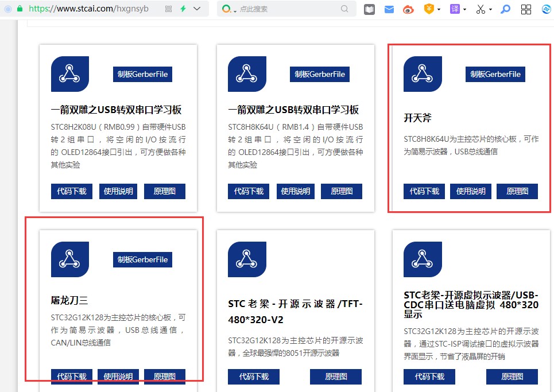This screenshot has height=392, width=554.
Task: Open the blue mail envelope icon
Action: click(x=389, y=10)
